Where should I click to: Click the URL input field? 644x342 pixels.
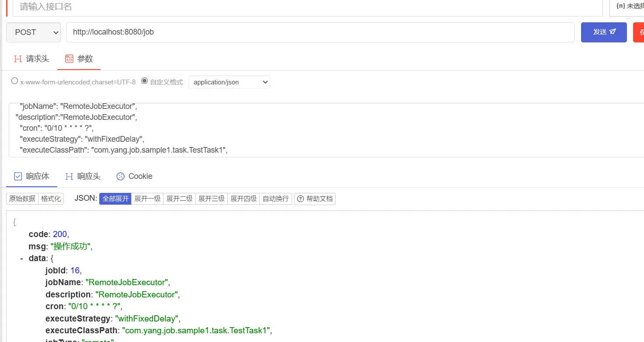320,32
